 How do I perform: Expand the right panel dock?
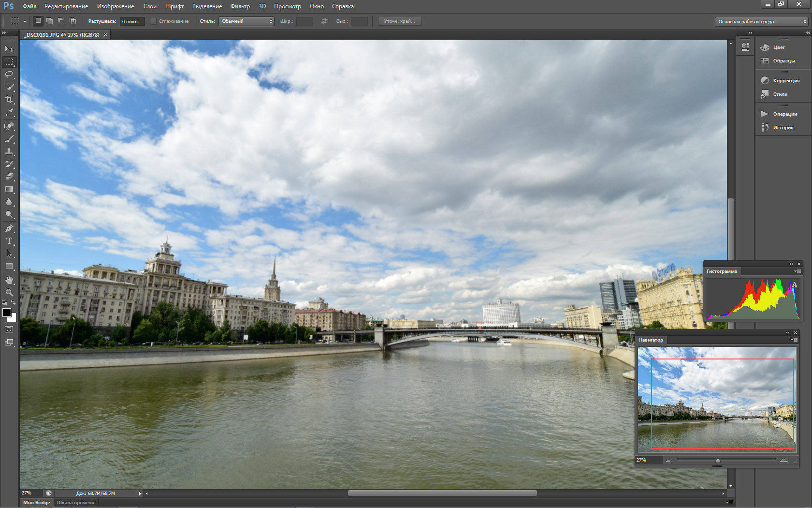pos(808,33)
